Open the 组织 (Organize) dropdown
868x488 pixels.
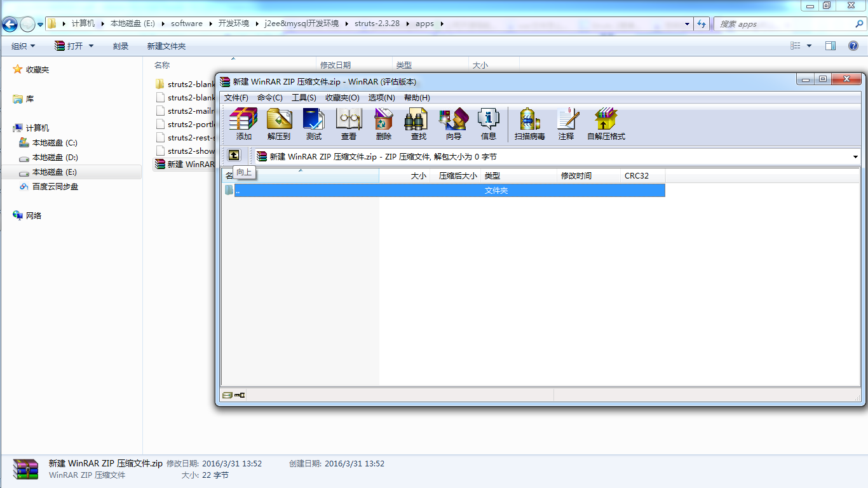click(x=24, y=46)
